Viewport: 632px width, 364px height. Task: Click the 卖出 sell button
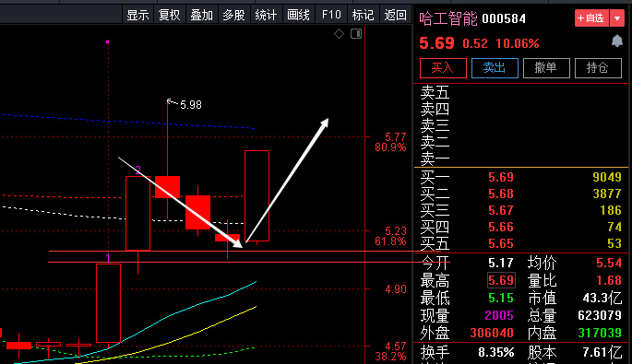pos(495,68)
